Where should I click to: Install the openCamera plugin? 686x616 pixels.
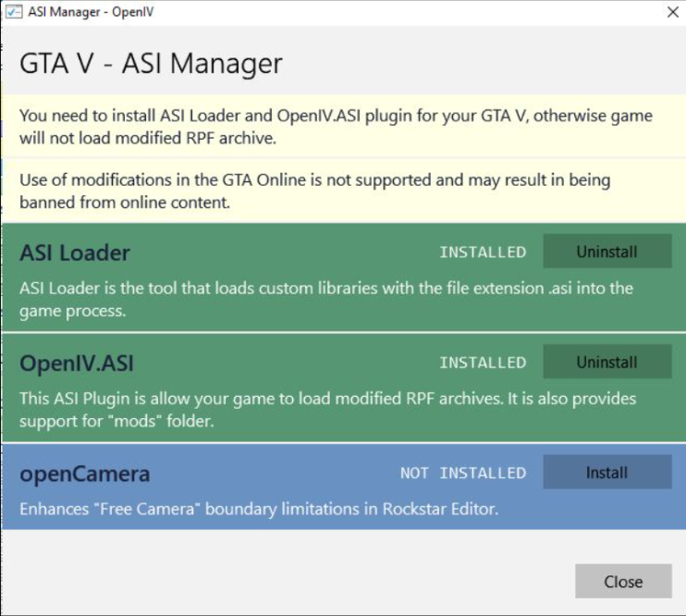[x=606, y=473]
